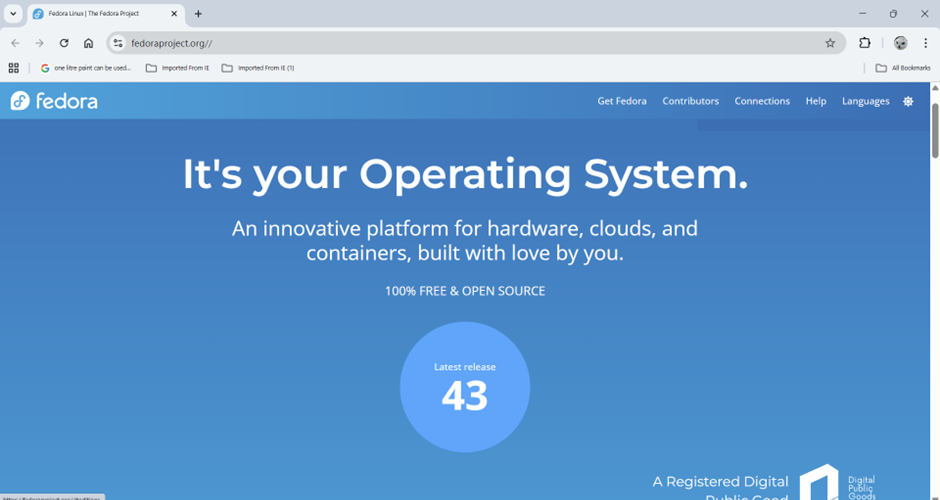The image size is (940, 500).
Task: Click the Latest release 43 circle
Action: (465, 387)
